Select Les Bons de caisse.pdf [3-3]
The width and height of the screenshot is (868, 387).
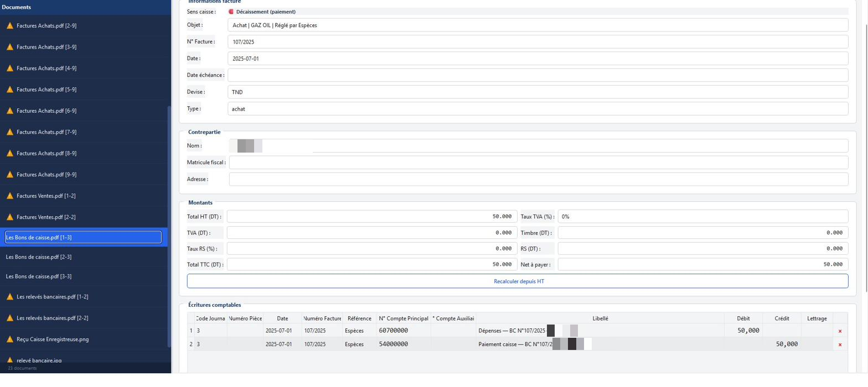tap(83, 276)
